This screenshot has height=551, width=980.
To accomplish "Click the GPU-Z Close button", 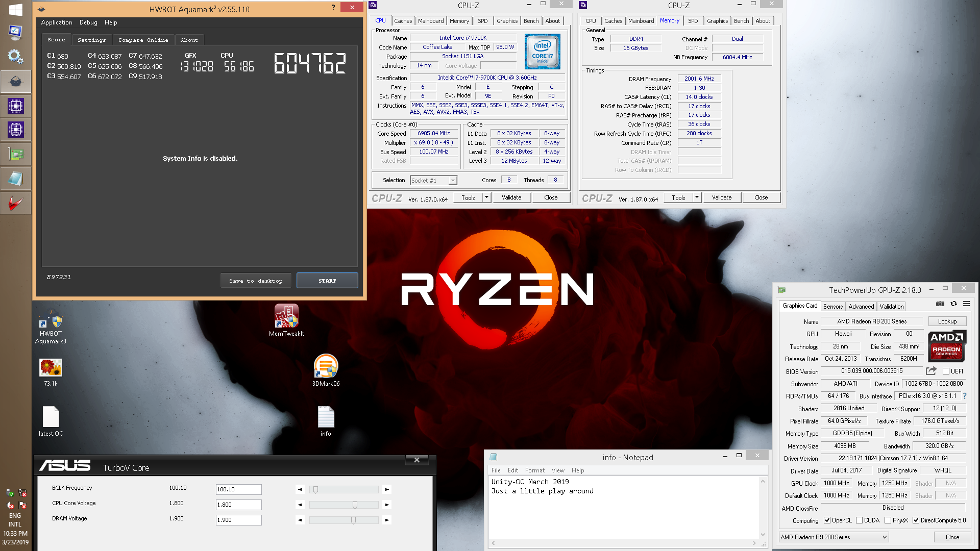I will click(x=952, y=537).
